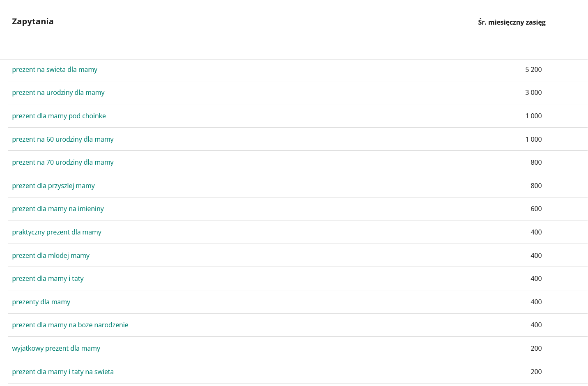Select 'wyjatkowy prezent dla mamy' link
Image resolution: width=588 pixels, height=386 pixels.
pos(56,349)
